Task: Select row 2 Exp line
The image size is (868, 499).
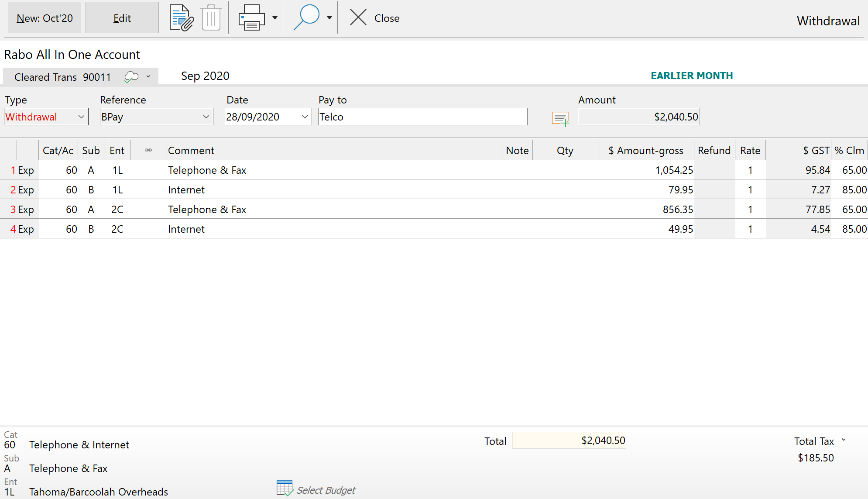Action: click(x=434, y=189)
